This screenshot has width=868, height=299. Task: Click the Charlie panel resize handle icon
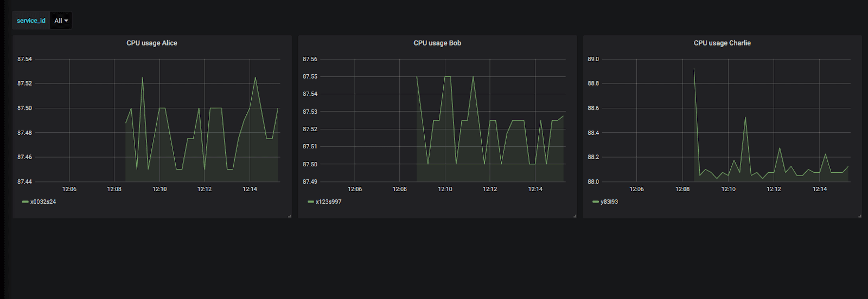tap(859, 216)
